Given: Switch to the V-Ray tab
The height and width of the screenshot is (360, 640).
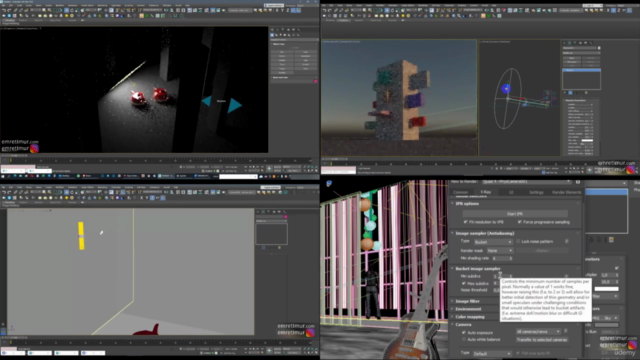Looking at the screenshot, I should tap(485, 192).
